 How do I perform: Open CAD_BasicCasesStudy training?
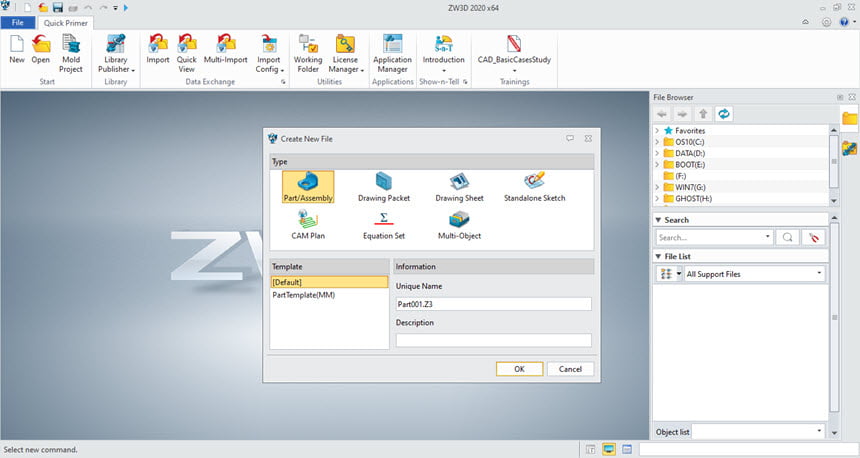point(514,54)
